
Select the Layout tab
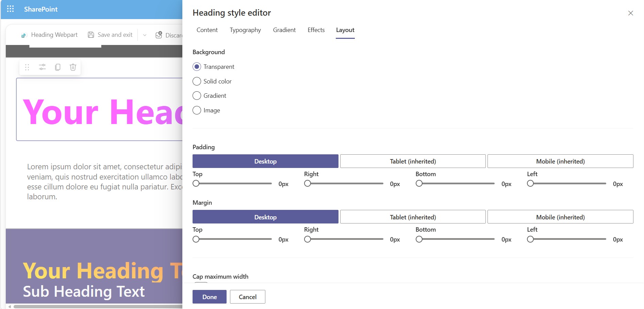(345, 30)
